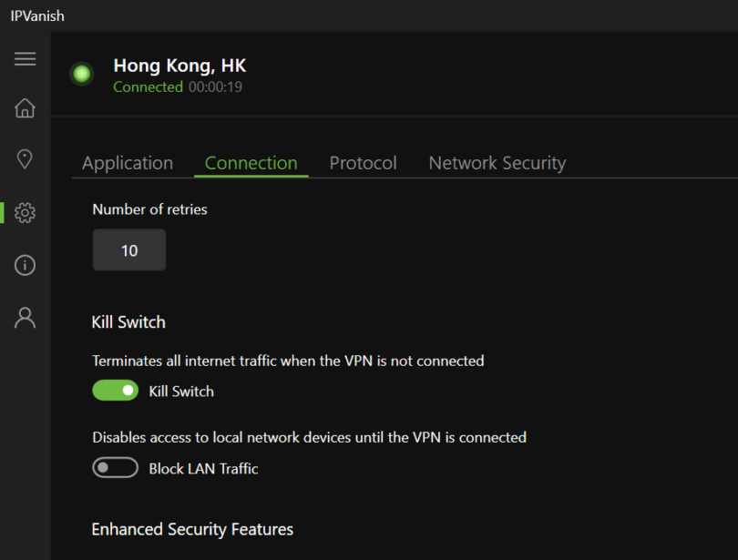
Task: Select the Settings gear icon
Action: coord(25,212)
